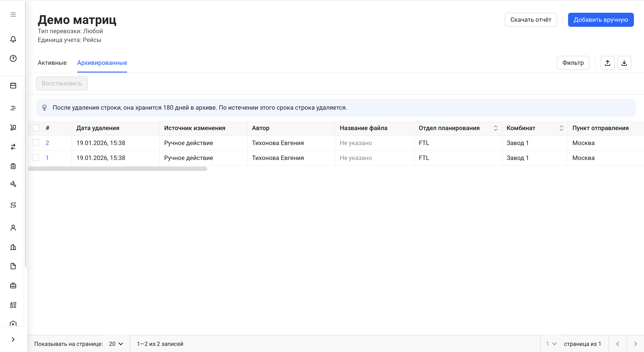Open the rows-per-page dropdown showing 20
The width and height of the screenshot is (644, 352).
click(116, 344)
